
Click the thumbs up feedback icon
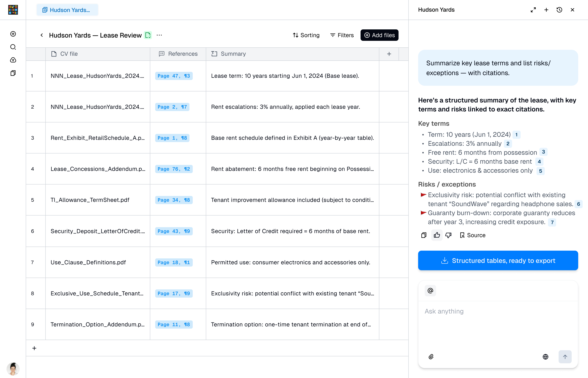(437, 235)
